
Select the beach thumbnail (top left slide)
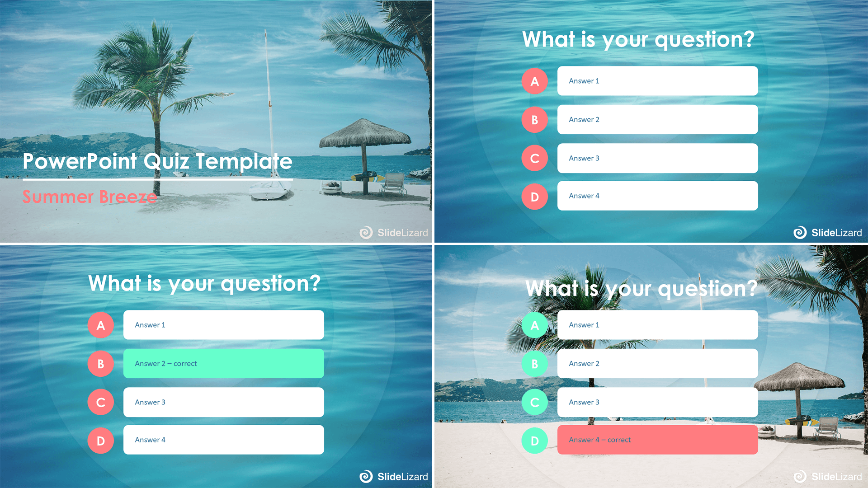(217, 122)
